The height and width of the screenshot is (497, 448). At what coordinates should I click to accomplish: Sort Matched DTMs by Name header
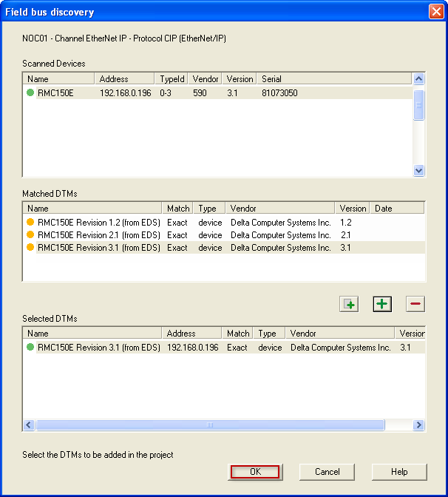coord(92,209)
